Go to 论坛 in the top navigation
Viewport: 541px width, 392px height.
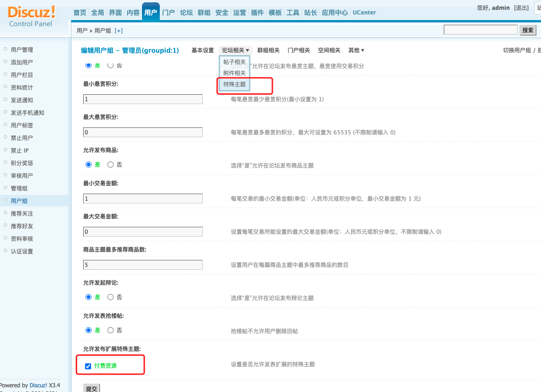tap(186, 13)
